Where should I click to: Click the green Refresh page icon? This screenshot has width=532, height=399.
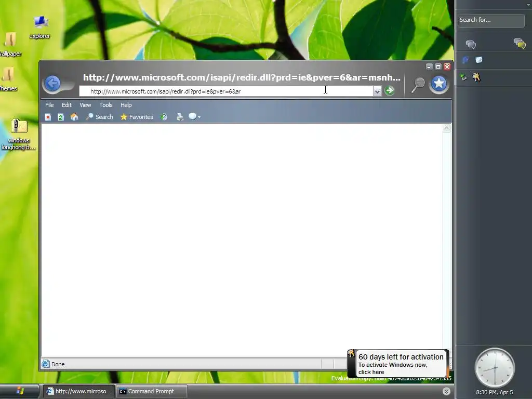click(61, 117)
